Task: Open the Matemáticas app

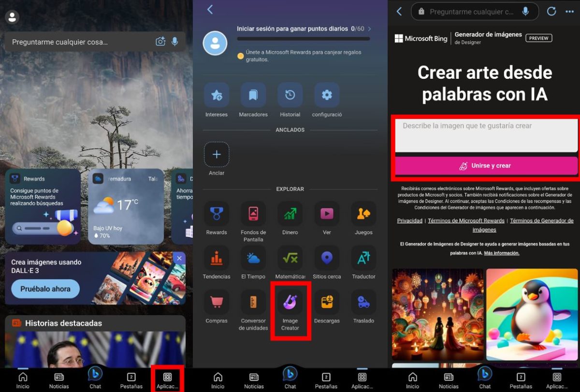Action: [290, 262]
